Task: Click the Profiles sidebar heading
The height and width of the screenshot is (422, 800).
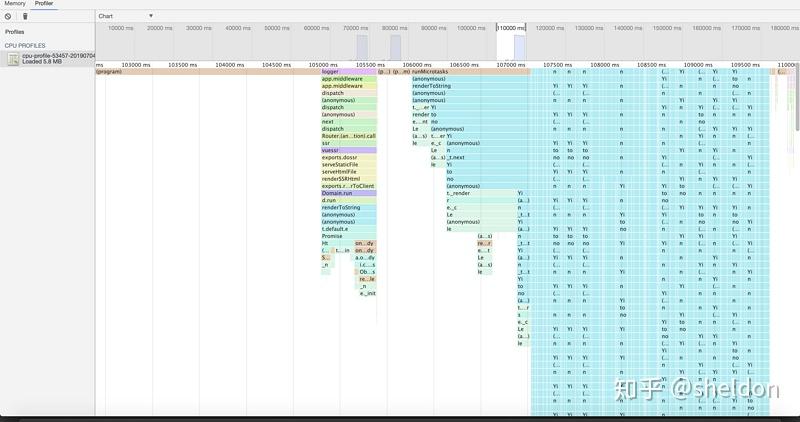Action: click(x=14, y=32)
